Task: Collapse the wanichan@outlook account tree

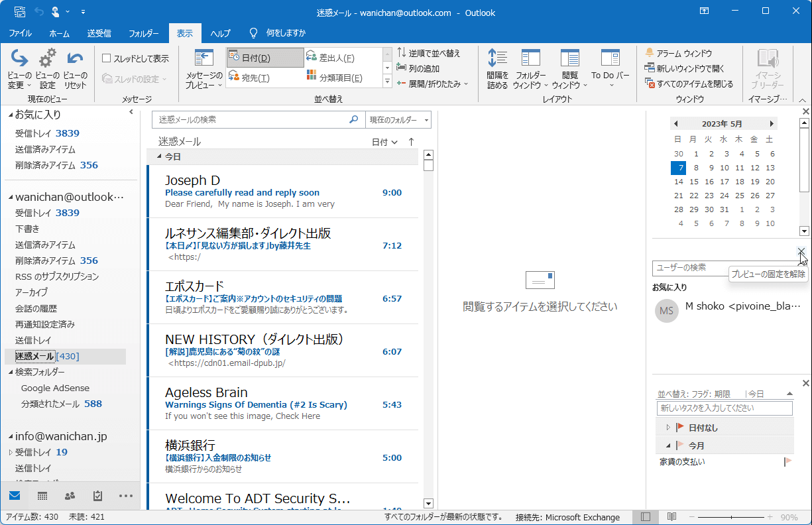Action: coord(11,198)
